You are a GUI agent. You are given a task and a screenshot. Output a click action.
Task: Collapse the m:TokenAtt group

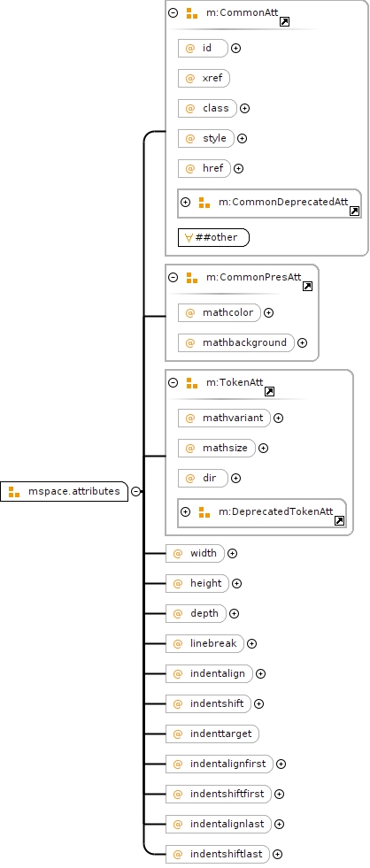(x=173, y=382)
